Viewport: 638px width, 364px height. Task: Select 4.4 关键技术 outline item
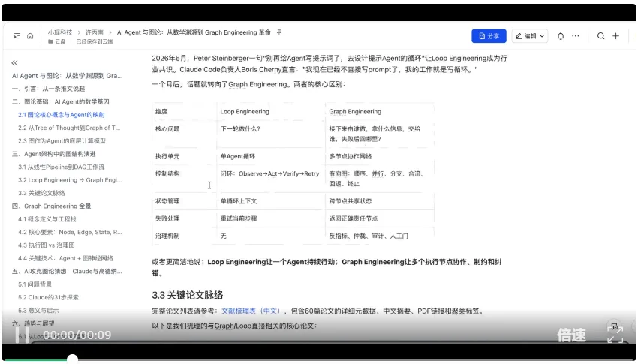click(x=65, y=258)
